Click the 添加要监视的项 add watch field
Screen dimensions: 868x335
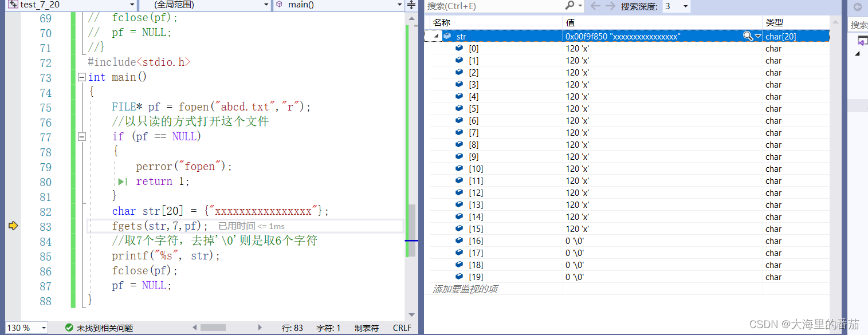click(x=497, y=289)
